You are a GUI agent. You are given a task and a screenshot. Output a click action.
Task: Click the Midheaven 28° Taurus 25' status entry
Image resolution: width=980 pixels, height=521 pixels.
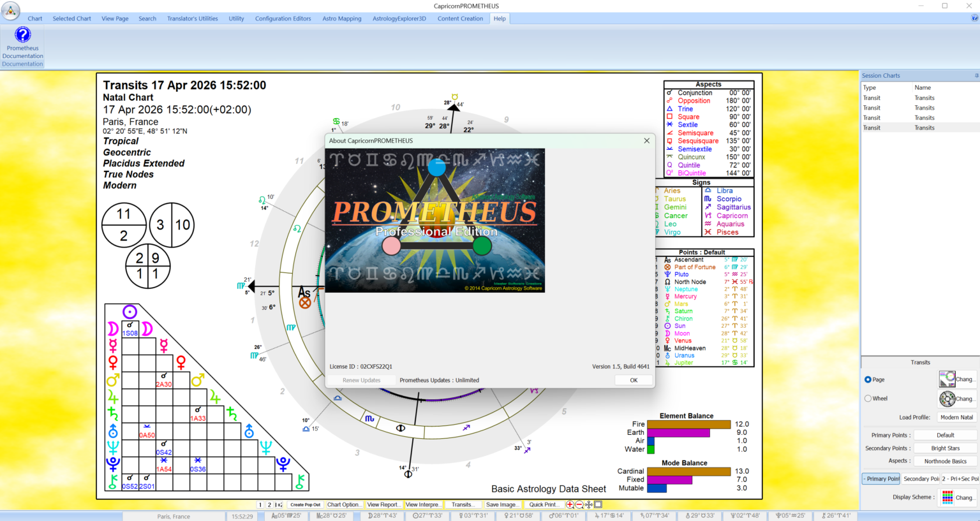[331, 516]
